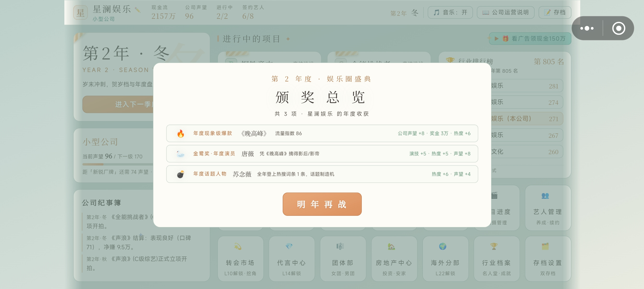The width and height of the screenshot is (644, 289).
Task: Open 存档设置 dual save panel
Action: tap(548, 259)
